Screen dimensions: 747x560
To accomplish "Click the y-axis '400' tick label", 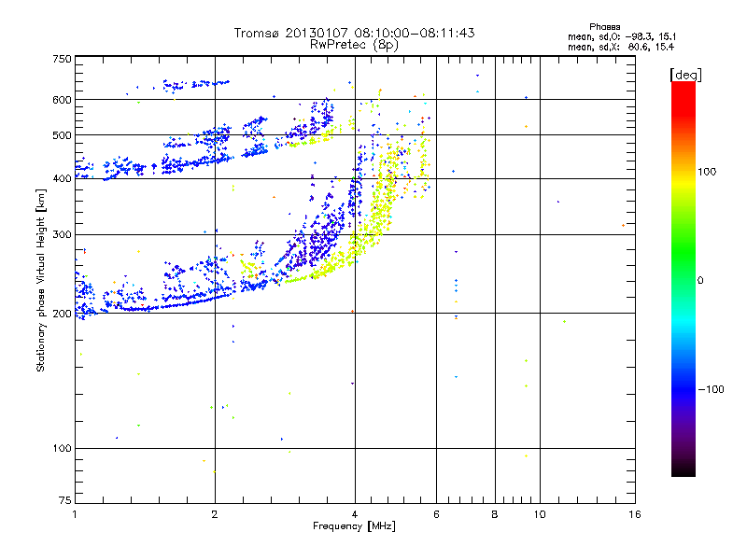I will tap(62, 178).
